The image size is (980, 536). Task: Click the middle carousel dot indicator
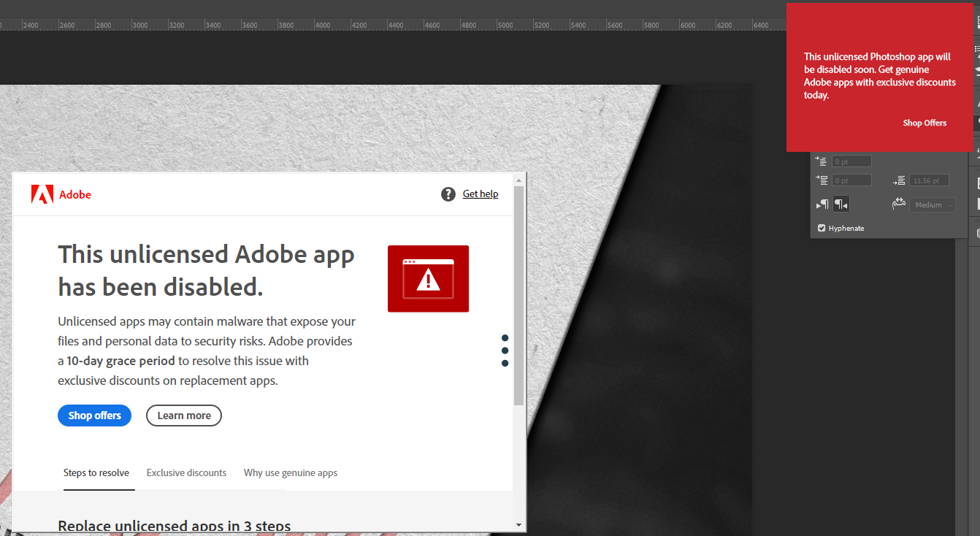[x=505, y=351]
